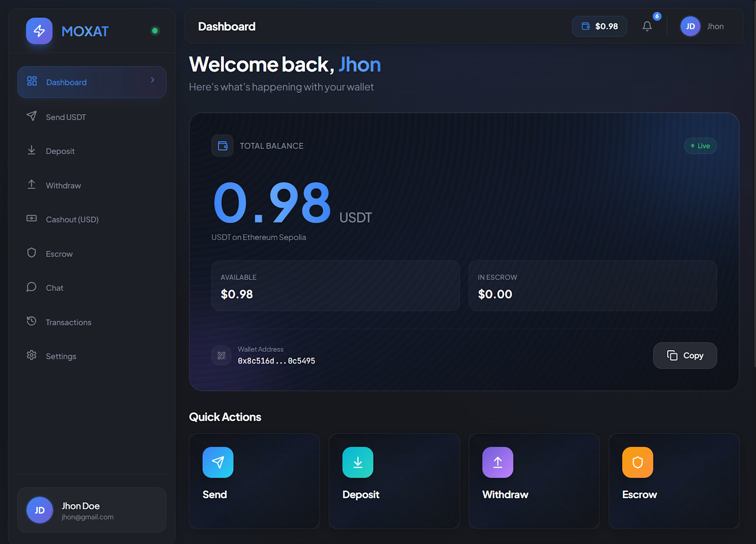Click the Chat bubble icon
756x544 pixels.
point(31,287)
